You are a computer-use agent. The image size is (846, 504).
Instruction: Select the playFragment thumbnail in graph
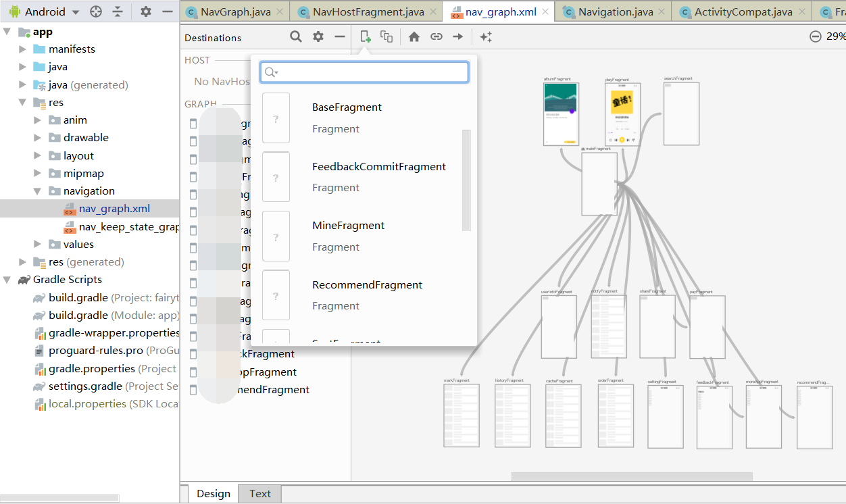622,114
